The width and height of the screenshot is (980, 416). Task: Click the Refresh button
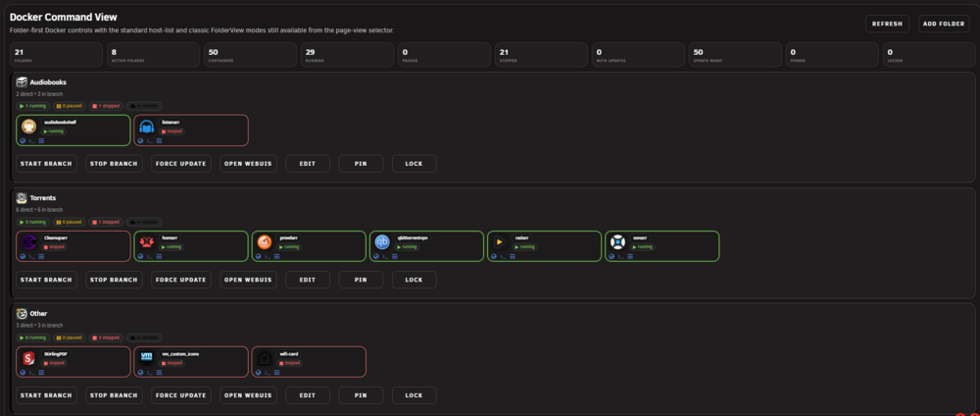tap(888, 24)
